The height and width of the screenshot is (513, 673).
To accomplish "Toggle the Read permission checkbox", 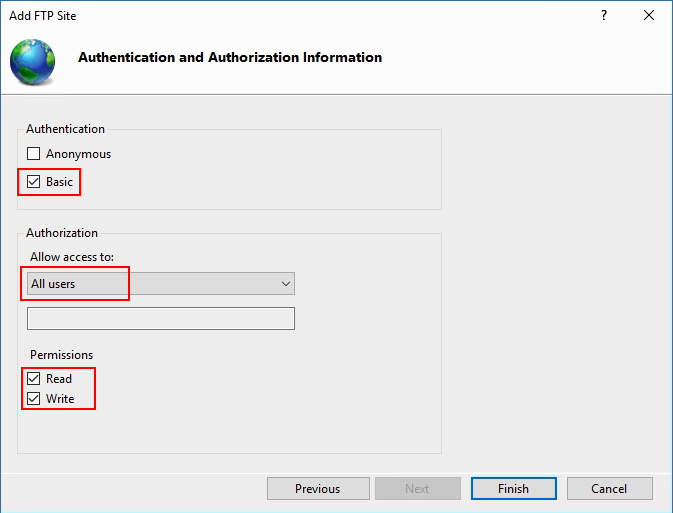I will [34, 379].
